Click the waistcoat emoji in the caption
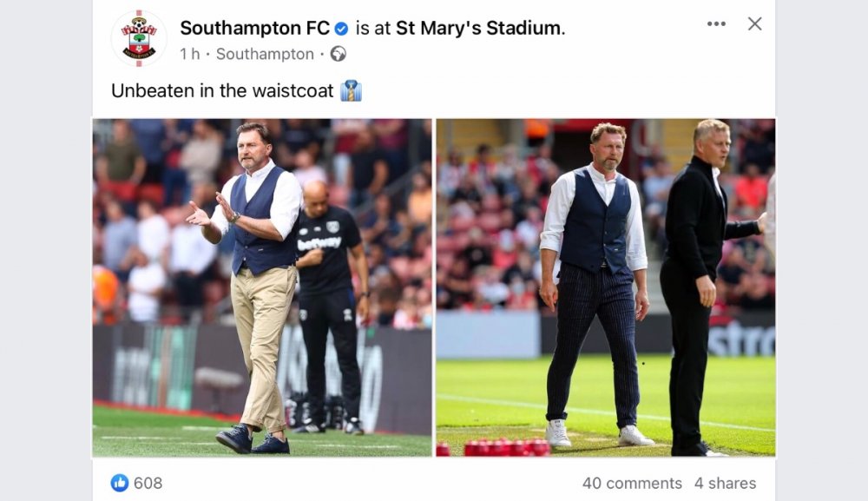 coord(351,90)
